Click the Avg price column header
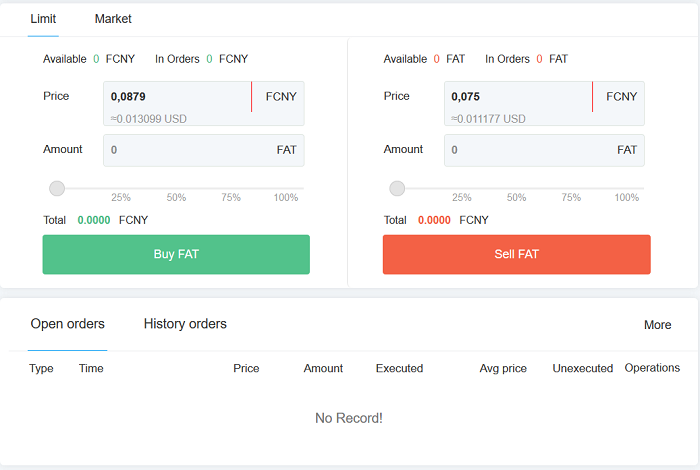The image size is (700, 470). pyautogui.click(x=503, y=368)
